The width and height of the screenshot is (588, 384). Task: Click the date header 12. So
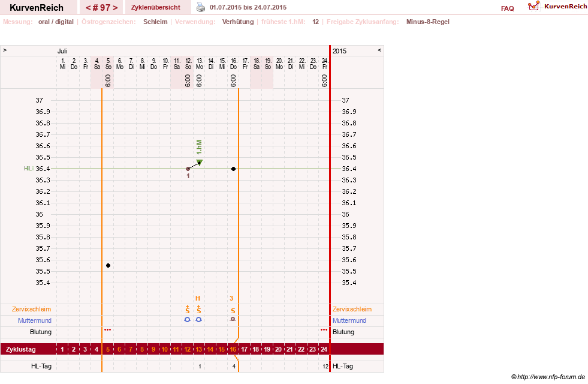tap(188, 64)
